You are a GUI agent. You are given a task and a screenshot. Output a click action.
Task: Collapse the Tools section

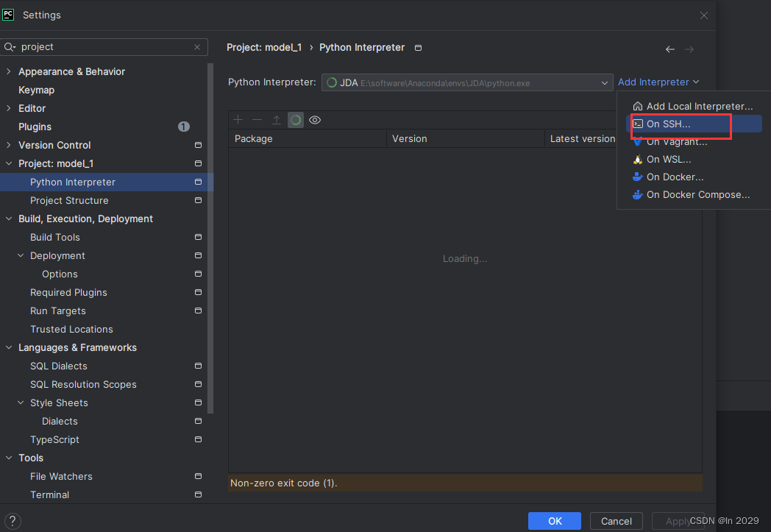8,458
